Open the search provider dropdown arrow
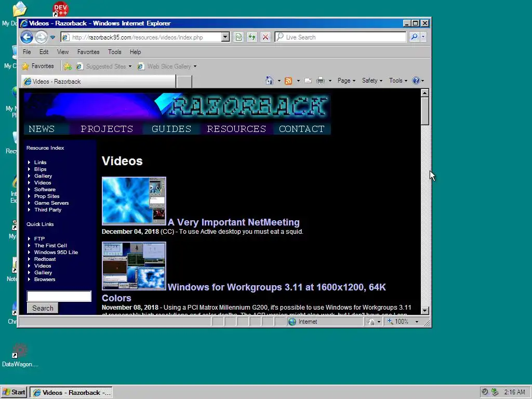532x399 pixels. (x=423, y=37)
